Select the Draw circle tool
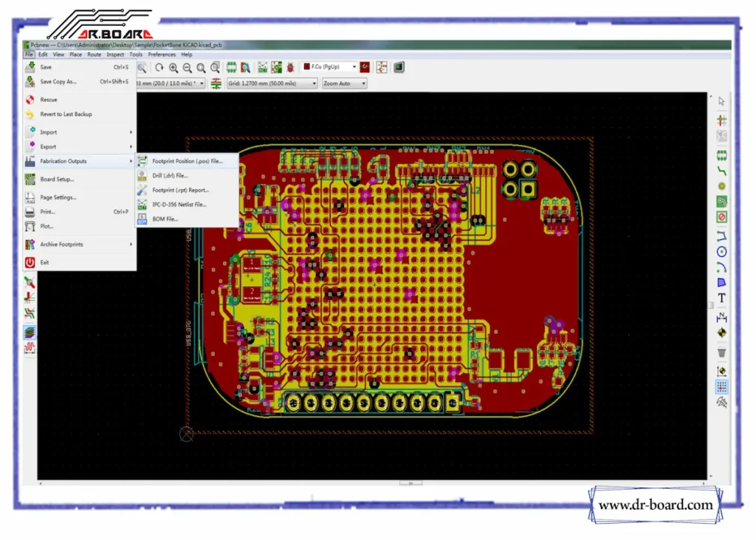756x540 pixels. [721, 250]
